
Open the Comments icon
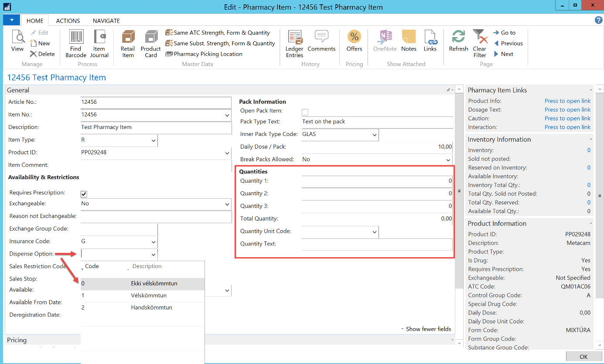point(321,37)
